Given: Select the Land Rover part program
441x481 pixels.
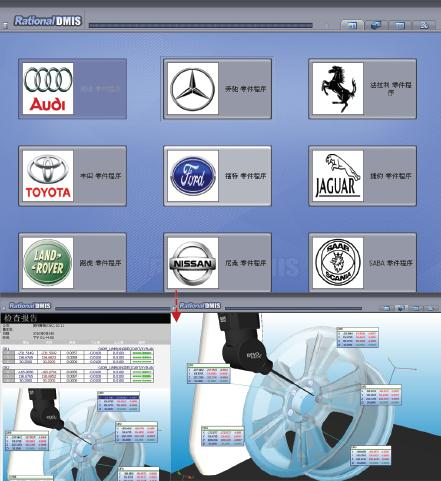Looking at the screenshot, I should [72, 262].
